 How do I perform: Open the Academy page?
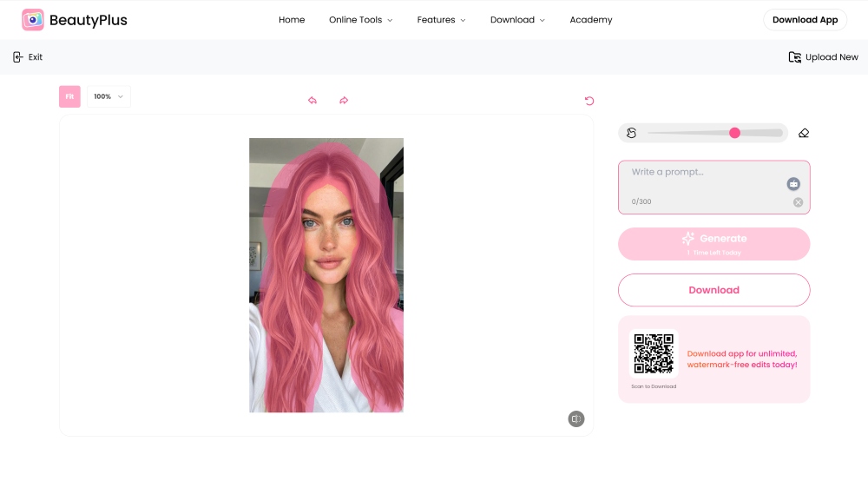click(x=590, y=20)
